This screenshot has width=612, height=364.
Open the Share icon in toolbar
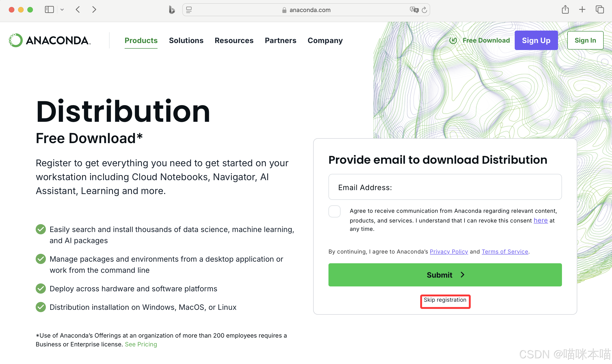pyautogui.click(x=565, y=9)
